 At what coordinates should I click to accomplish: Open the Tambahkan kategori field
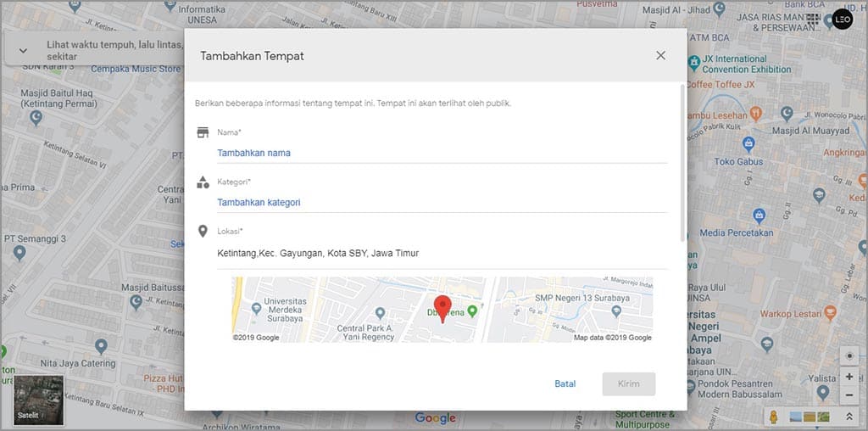click(x=441, y=202)
